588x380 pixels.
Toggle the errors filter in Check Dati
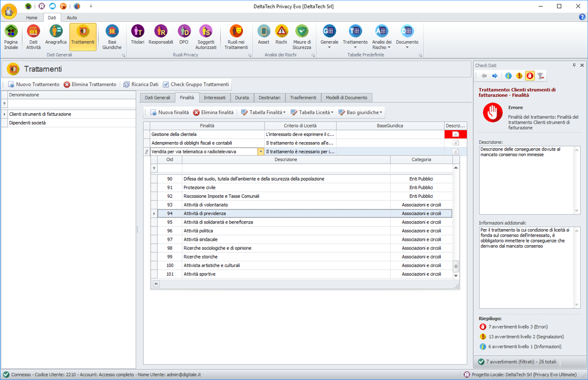click(530, 76)
